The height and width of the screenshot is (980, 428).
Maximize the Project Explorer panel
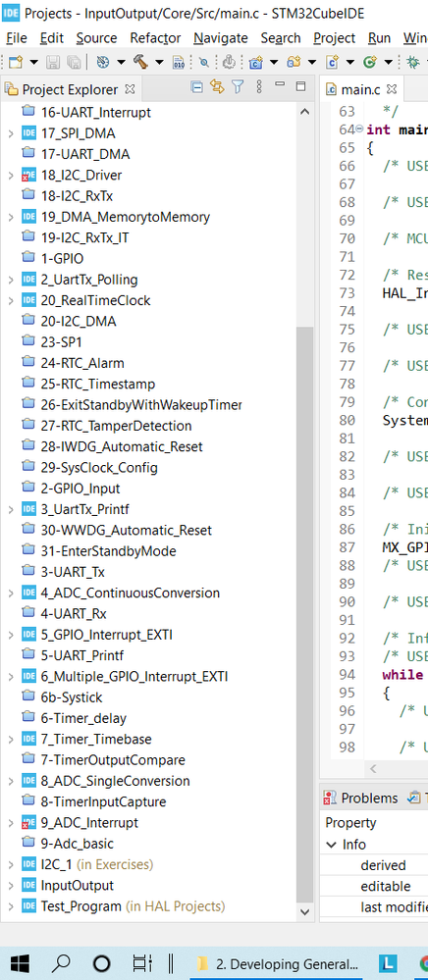301,85
